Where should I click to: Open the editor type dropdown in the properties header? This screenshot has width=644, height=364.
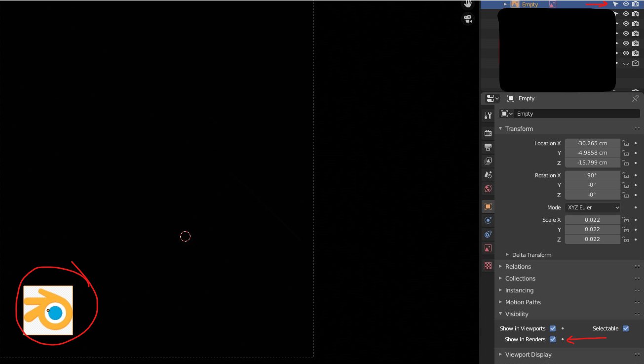(x=492, y=98)
